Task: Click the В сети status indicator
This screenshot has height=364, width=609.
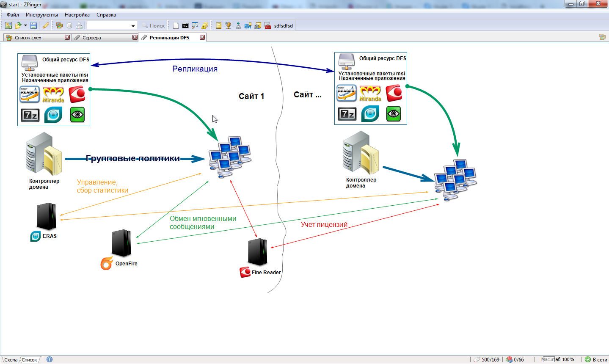Action: coord(596,359)
